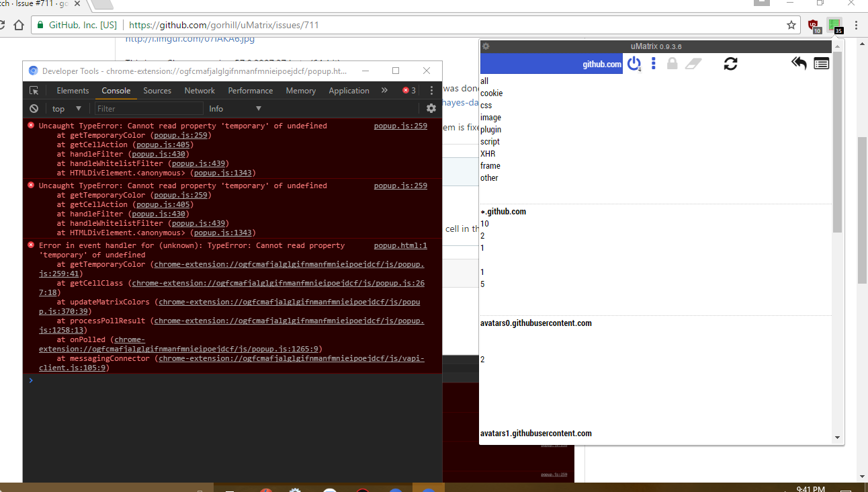The width and height of the screenshot is (868, 492).
Task: Open the top frame context dropdown
Action: [x=65, y=108]
